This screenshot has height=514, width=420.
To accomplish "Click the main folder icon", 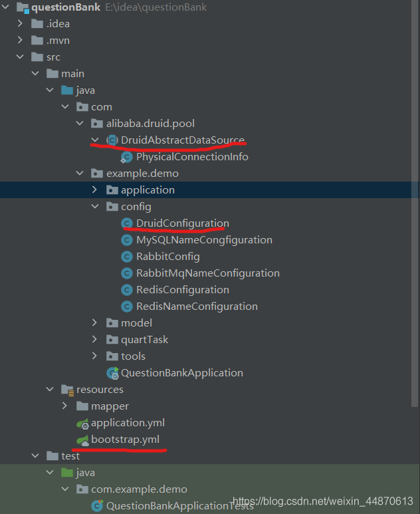I will (x=52, y=73).
